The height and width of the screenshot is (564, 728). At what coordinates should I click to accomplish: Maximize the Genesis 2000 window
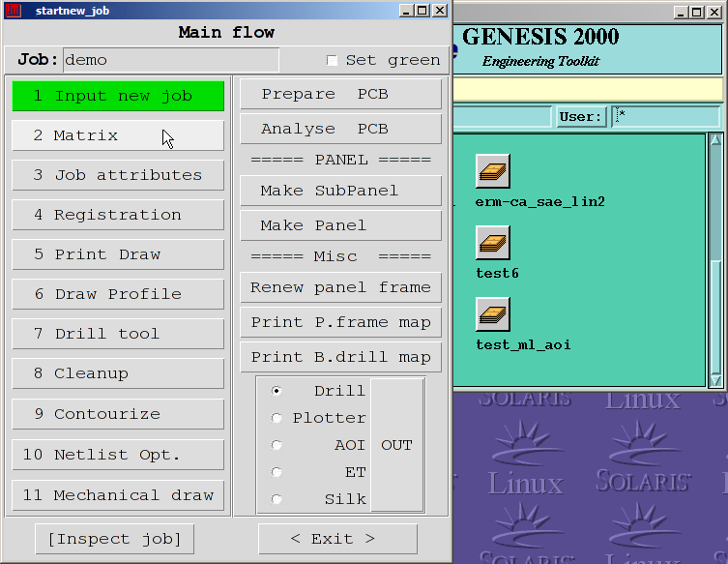click(x=697, y=12)
